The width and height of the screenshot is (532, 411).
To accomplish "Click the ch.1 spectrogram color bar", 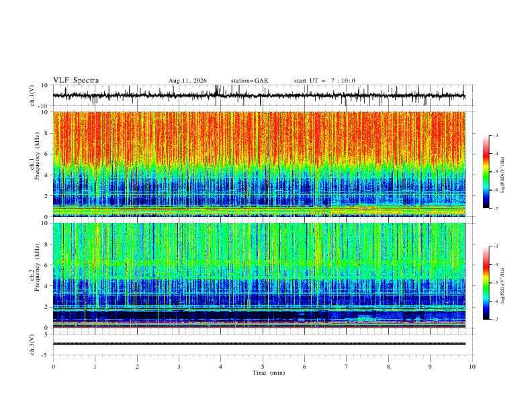I will (486, 172).
